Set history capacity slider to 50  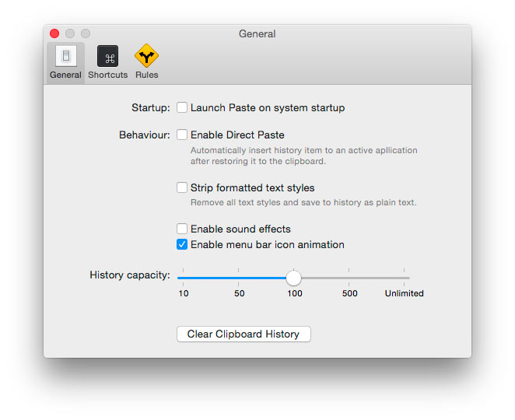(239, 278)
